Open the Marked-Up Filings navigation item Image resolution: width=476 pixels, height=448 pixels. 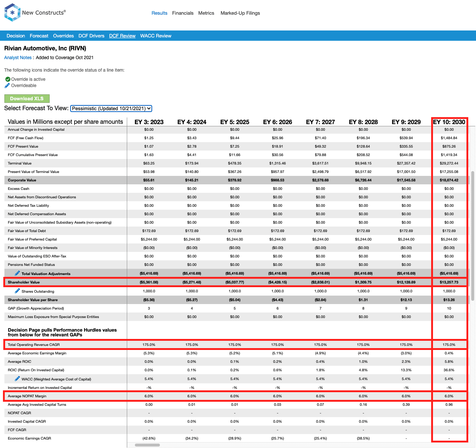[x=240, y=13]
